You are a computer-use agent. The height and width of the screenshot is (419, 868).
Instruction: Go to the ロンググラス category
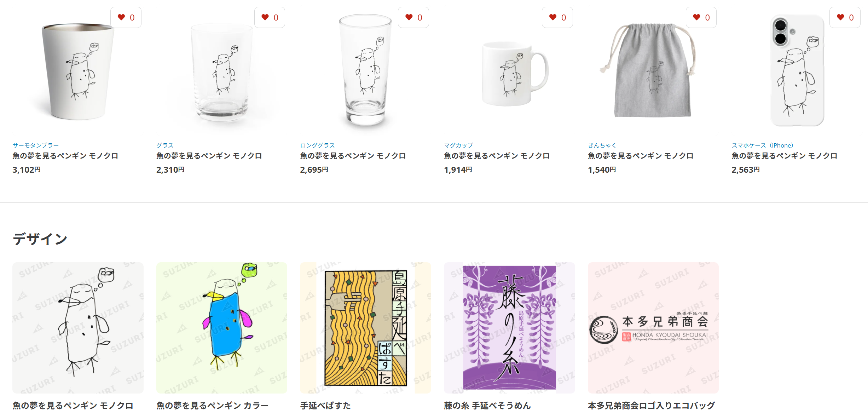click(317, 145)
